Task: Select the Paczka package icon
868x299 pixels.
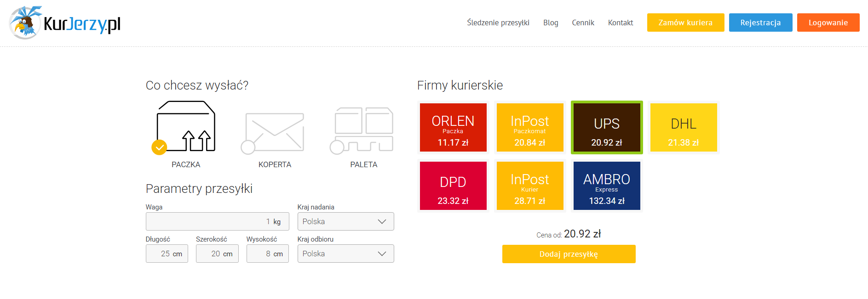Action: point(186,126)
